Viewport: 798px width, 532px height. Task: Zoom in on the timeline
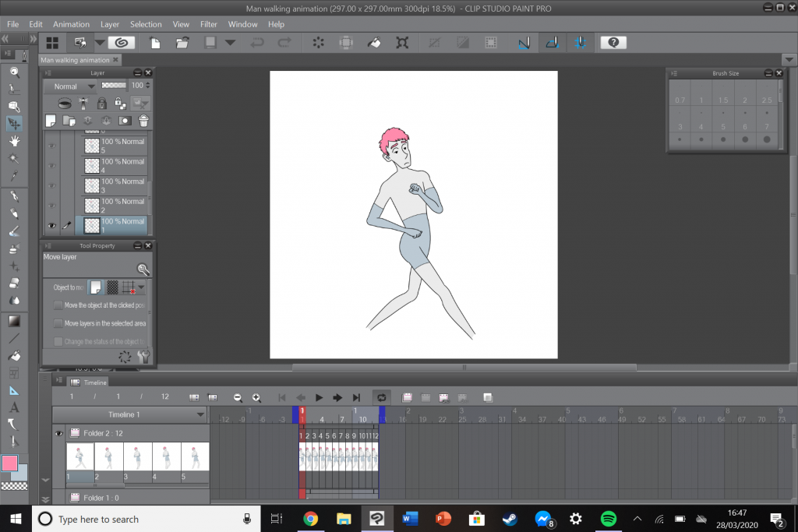pyautogui.click(x=256, y=397)
